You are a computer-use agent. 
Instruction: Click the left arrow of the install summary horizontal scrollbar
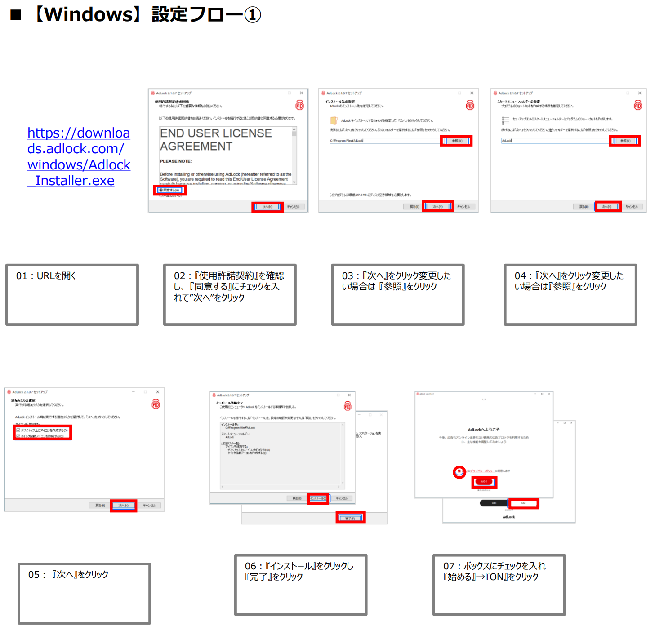pyautogui.click(x=222, y=487)
